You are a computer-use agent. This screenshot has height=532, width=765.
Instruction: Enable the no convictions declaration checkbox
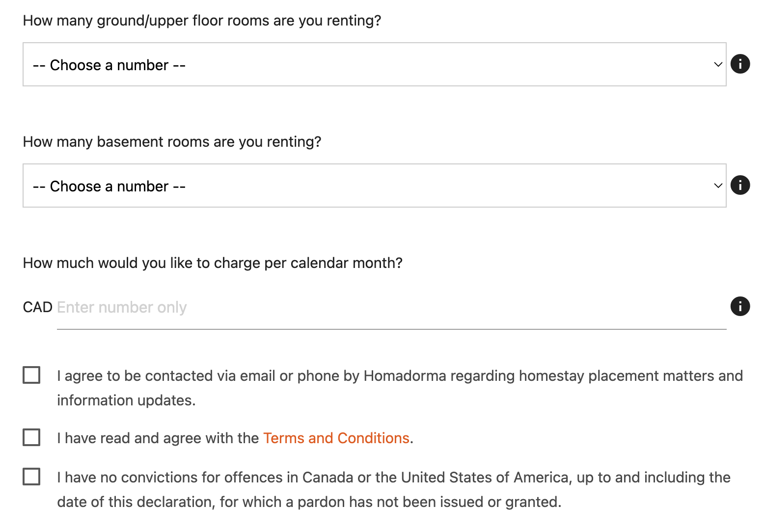(x=31, y=477)
